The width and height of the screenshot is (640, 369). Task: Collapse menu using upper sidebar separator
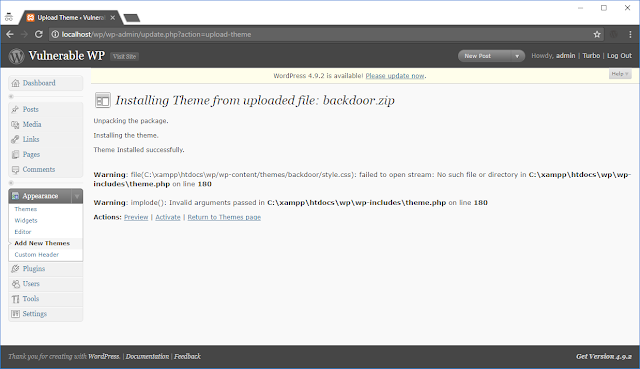coord(11,97)
